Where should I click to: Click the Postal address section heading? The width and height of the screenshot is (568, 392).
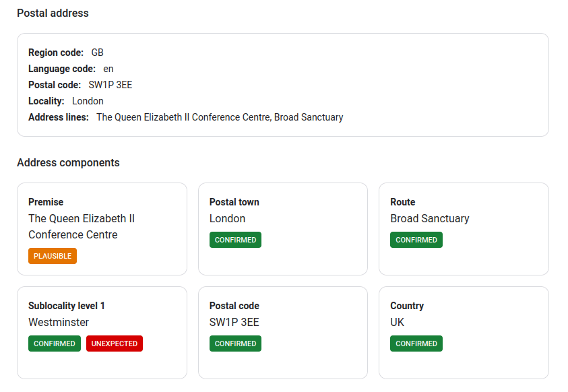53,13
